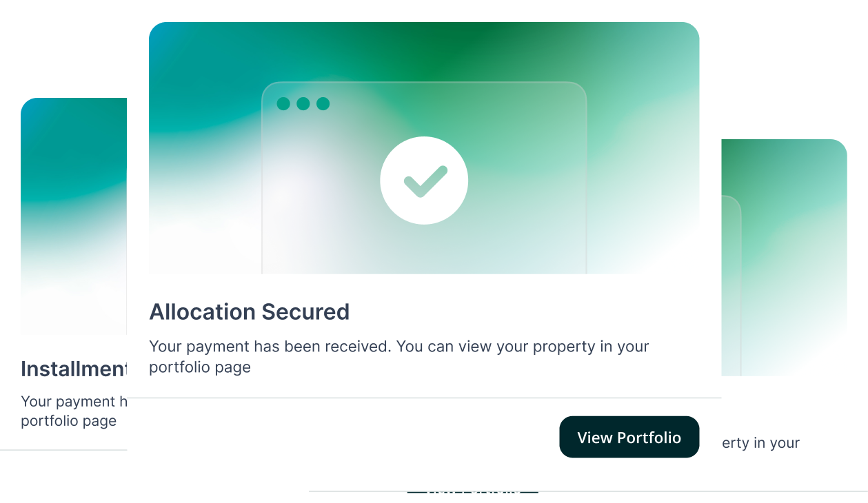Click the payment received description text
The width and height of the screenshot is (868, 503).
[398, 356]
